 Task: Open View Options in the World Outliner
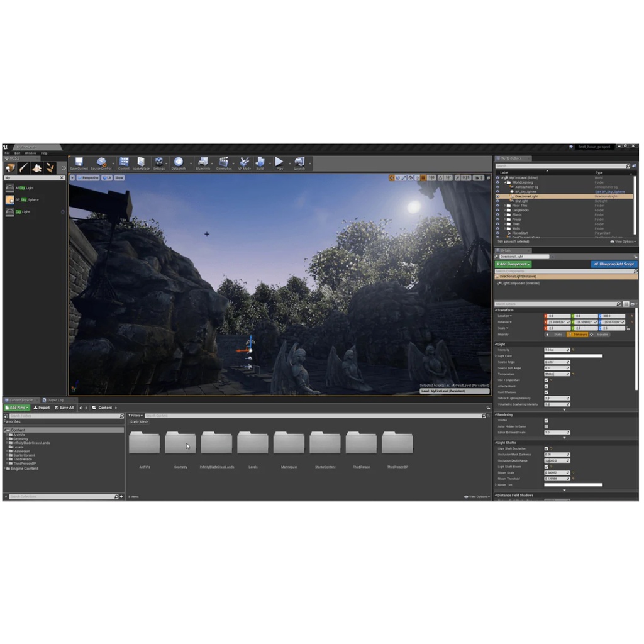pyautogui.click(x=625, y=241)
